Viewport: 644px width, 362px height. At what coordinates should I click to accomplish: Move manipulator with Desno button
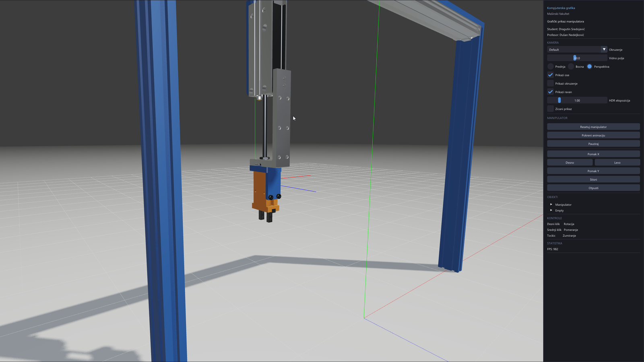[x=570, y=162]
